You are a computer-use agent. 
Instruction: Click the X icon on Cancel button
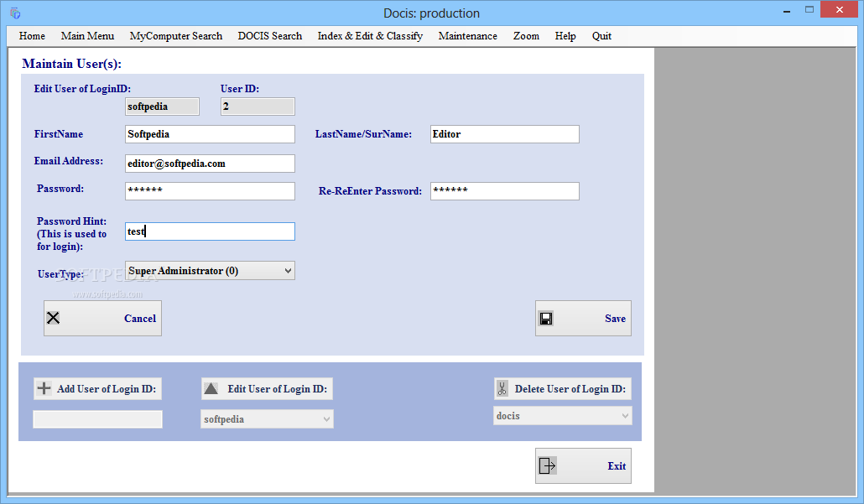coord(53,318)
